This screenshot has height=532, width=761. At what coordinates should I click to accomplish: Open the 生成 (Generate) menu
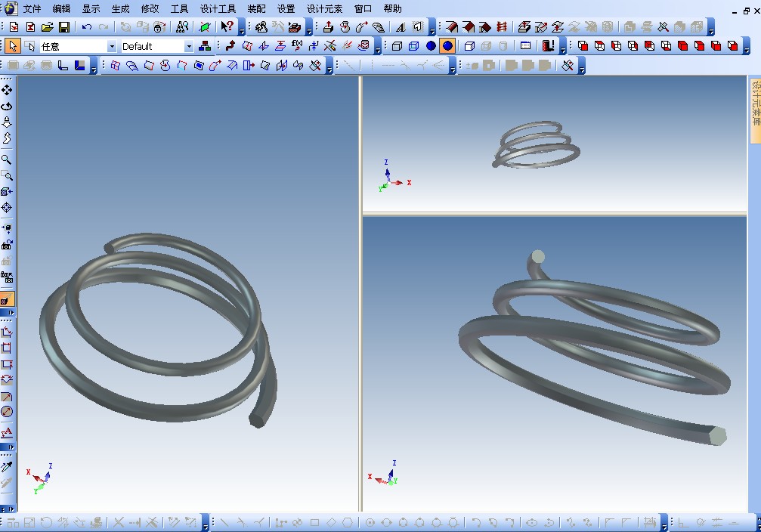tap(120, 8)
